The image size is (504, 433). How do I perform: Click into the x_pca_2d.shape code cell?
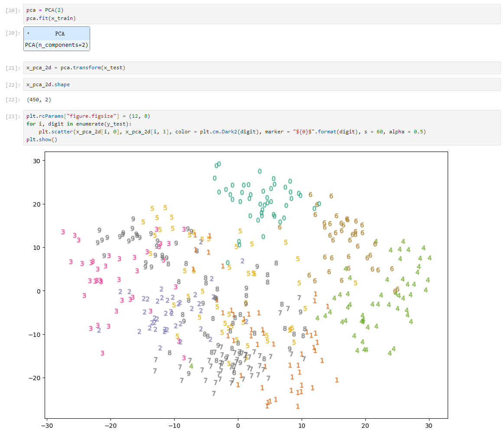point(262,84)
